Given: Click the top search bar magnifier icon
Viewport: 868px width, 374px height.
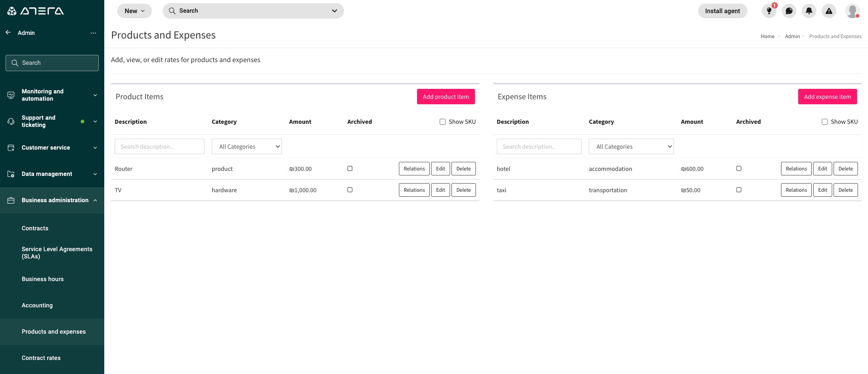Looking at the screenshot, I should 172,11.
